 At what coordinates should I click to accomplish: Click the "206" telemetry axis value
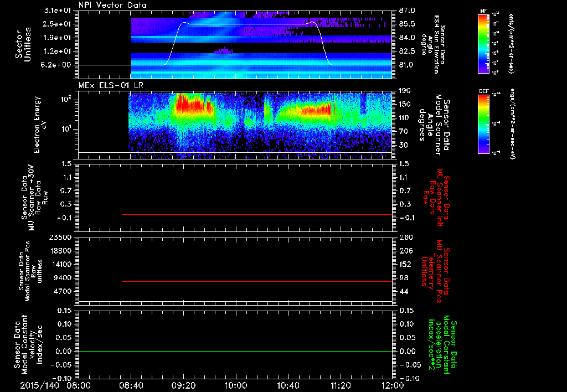tap(405, 251)
